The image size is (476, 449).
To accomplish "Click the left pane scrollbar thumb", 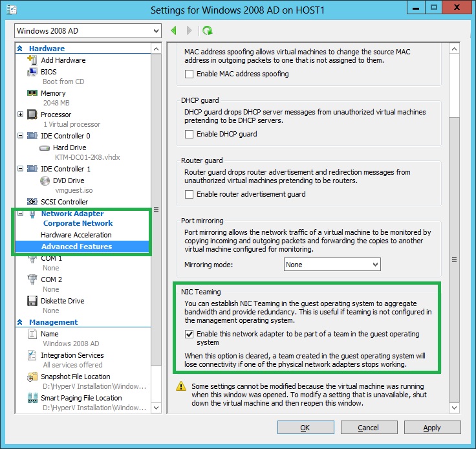I will click(156, 210).
